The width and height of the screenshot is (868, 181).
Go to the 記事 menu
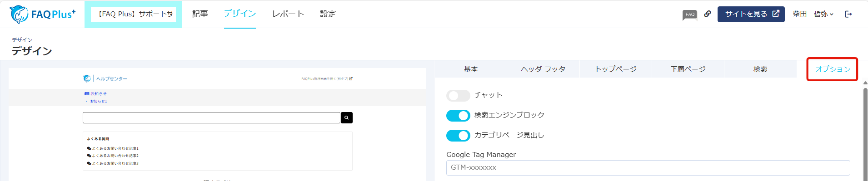coord(200,14)
